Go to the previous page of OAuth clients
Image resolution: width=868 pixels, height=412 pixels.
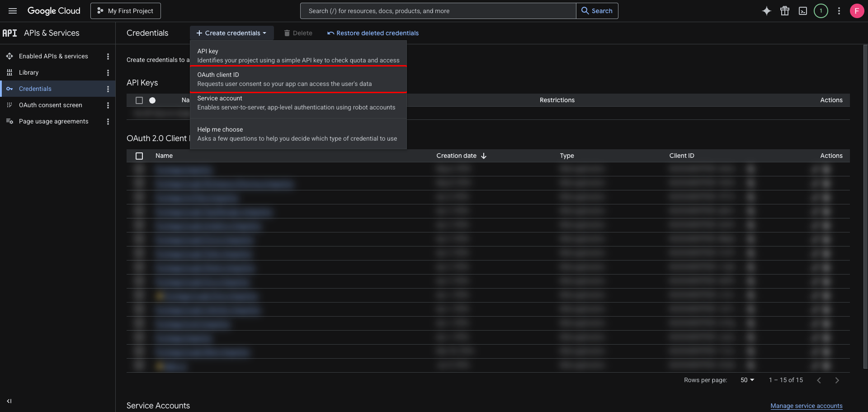(819, 380)
